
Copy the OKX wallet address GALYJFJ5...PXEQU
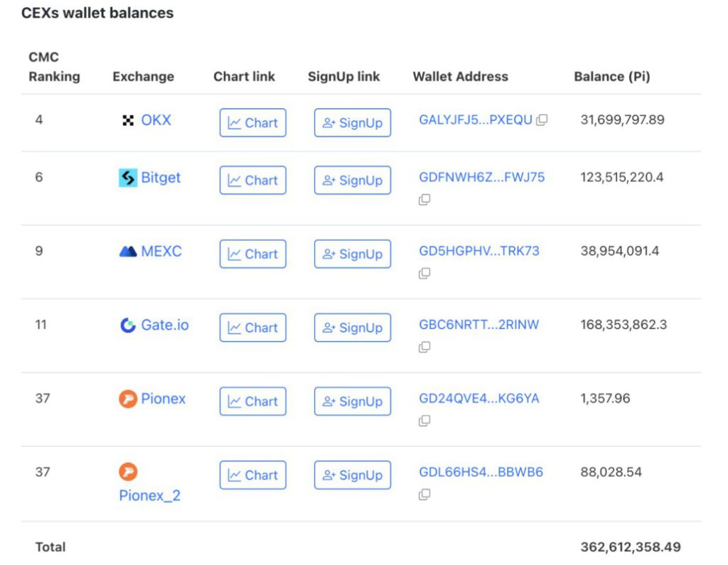click(542, 120)
